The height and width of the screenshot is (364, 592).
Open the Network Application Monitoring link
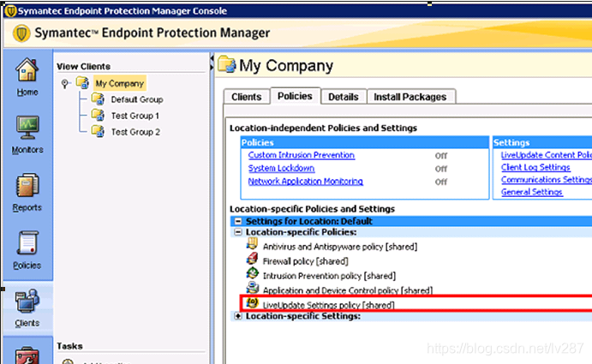point(306,182)
